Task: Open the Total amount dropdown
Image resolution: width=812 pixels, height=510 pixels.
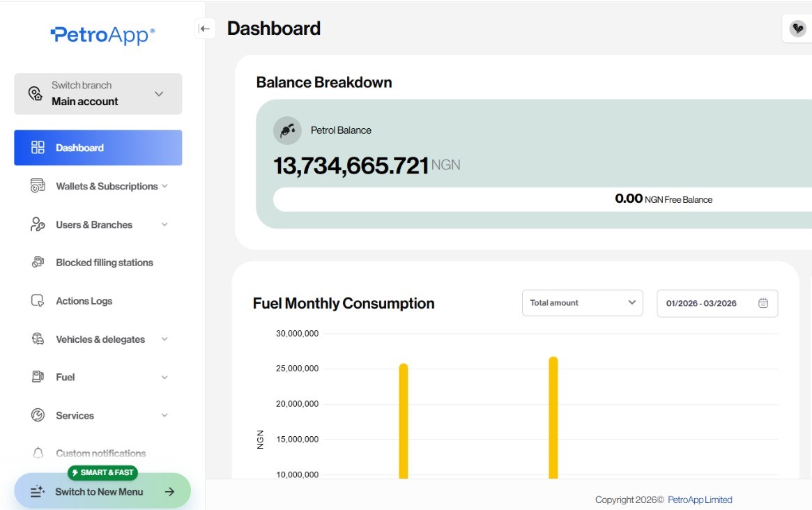Action: [582, 303]
